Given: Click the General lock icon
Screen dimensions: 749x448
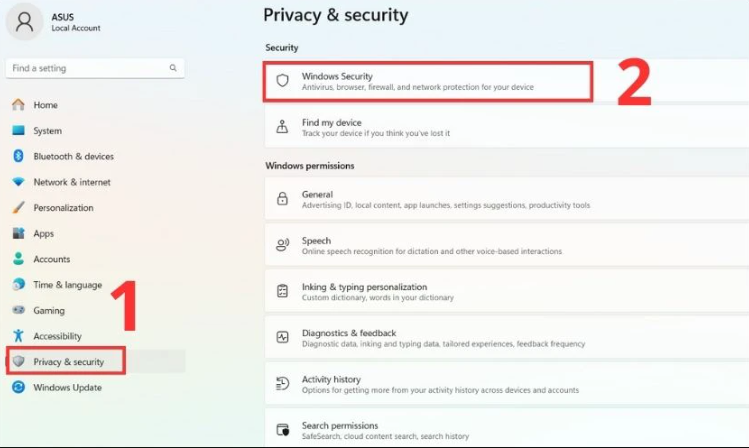Looking at the screenshot, I should 282,199.
